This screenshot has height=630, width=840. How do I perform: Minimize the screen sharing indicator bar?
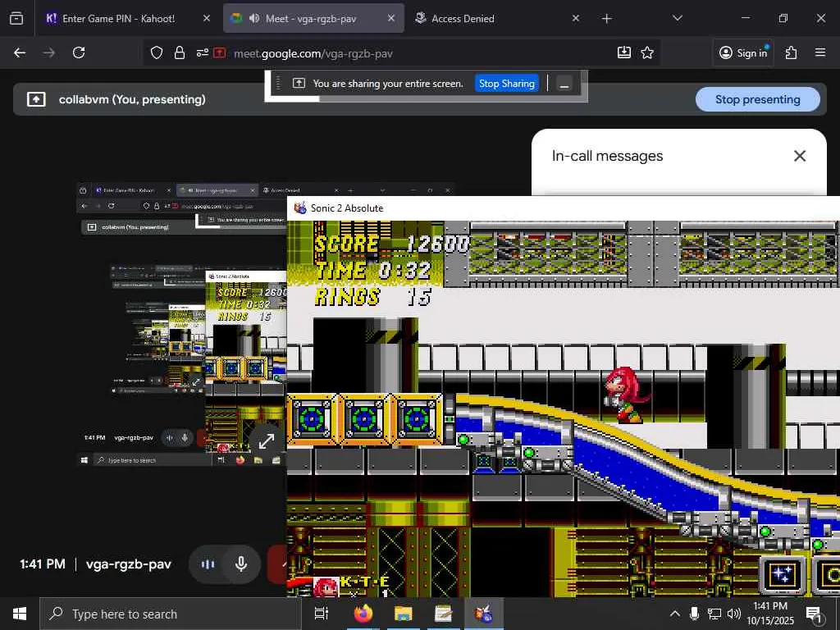pyautogui.click(x=564, y=84)
